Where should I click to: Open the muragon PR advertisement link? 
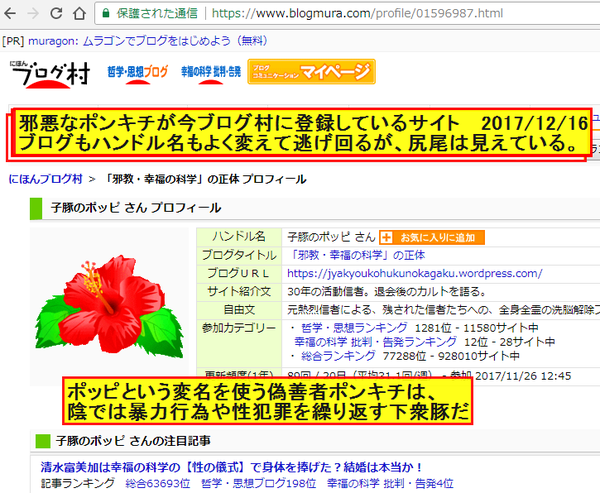click(147, 41)
